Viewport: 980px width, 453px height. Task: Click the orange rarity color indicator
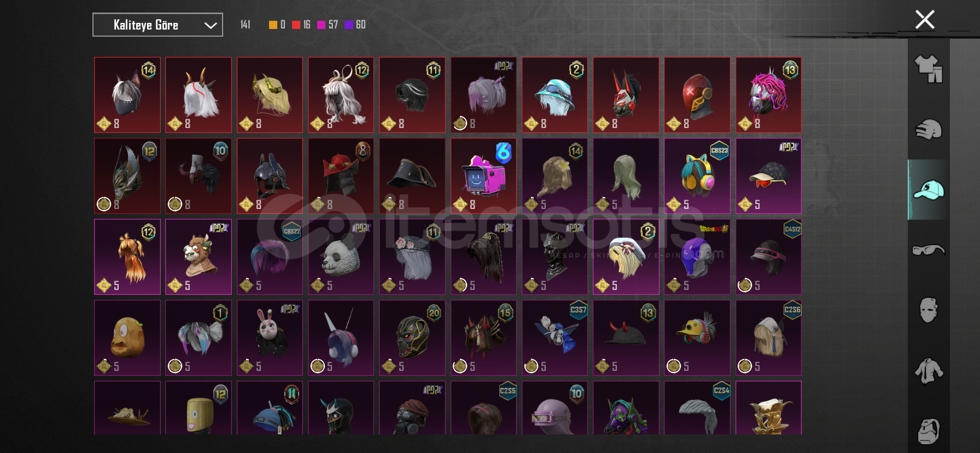[x=273, y=25]
